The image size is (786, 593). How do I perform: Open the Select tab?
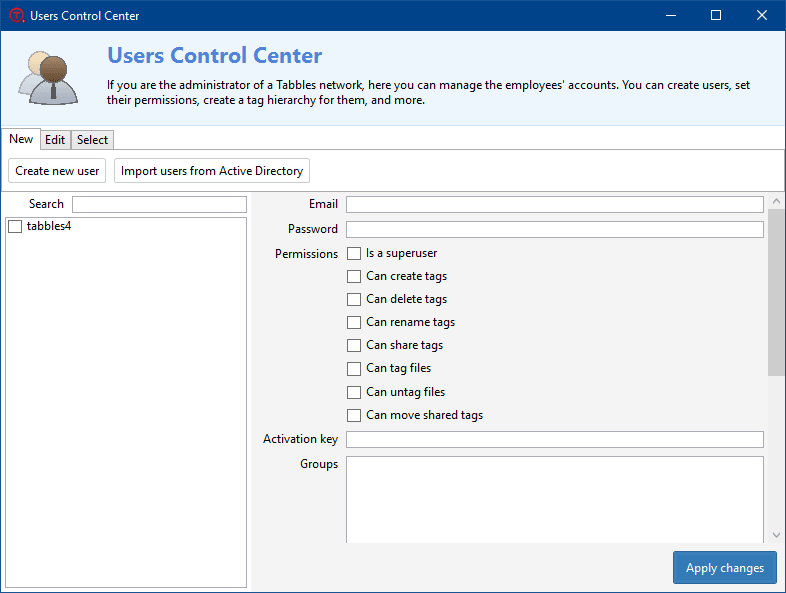92,140
